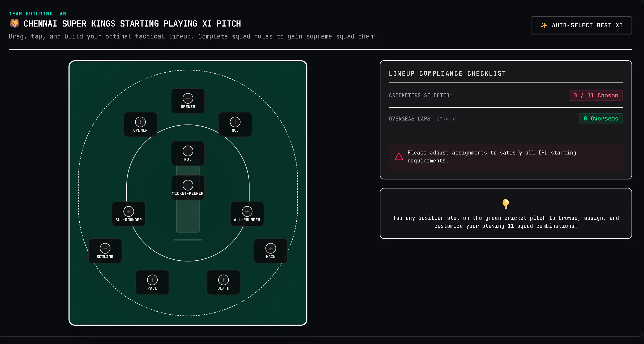Image resolution: width=644 pixels, height=344 pixels.
Task: Add player to NO. slot above the wicket-keeper
Action: click(188, 153)
